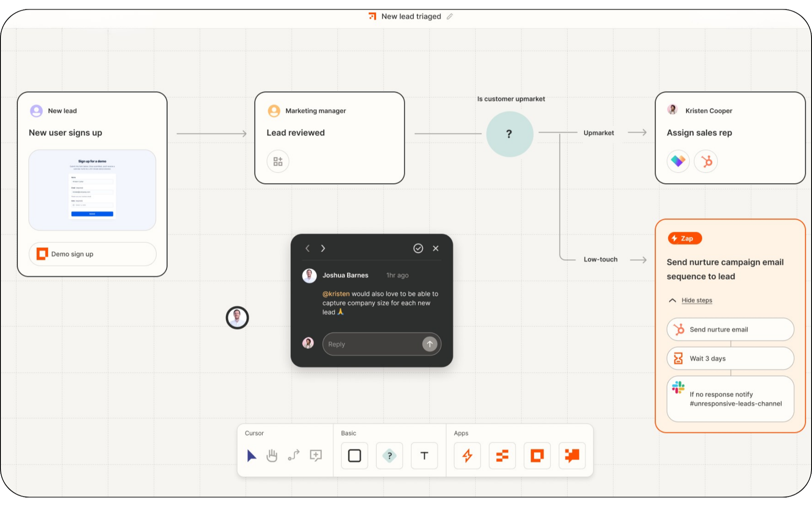This screenshot has height=507, width=812.
Task: Choose the connector path tool
Action: coord(294,455)
